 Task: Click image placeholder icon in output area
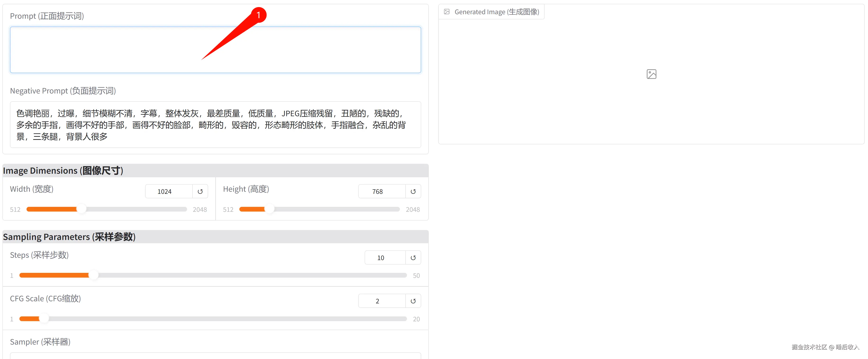651,74
